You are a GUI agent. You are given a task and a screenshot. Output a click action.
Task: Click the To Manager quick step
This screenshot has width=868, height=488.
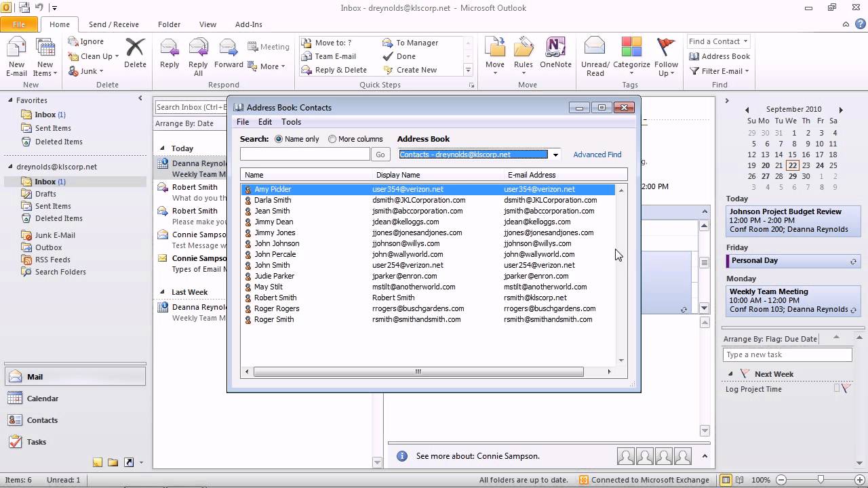click(x=410, y=43)
